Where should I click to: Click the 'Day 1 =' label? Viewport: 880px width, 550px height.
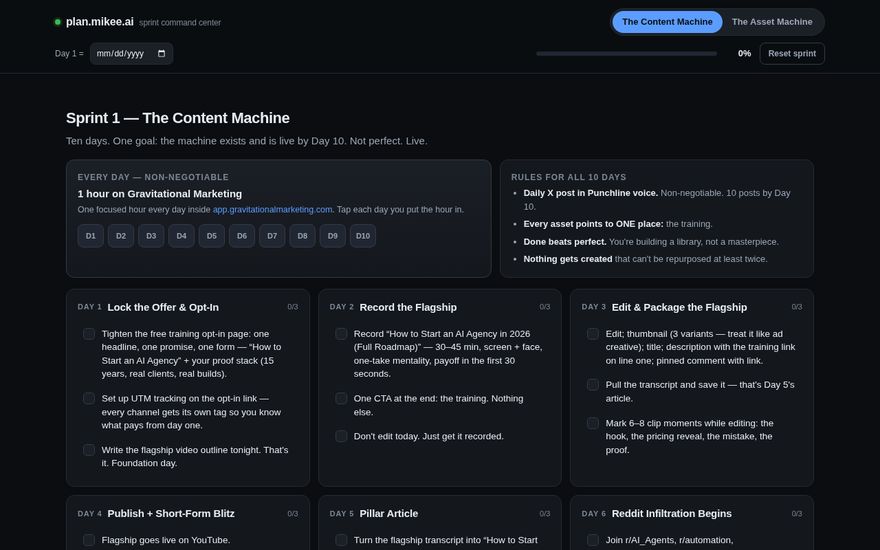tap(69, 53)
